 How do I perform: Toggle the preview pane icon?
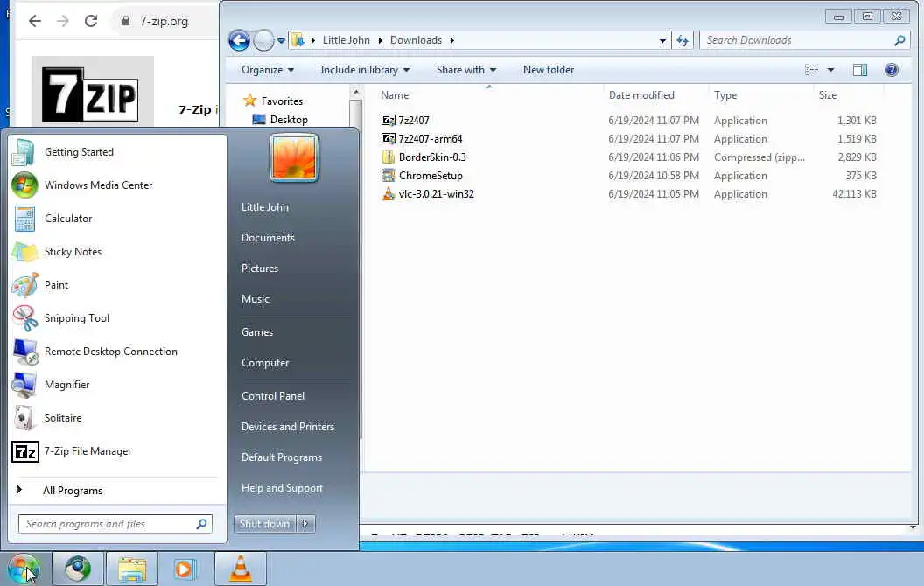point(860,70)
